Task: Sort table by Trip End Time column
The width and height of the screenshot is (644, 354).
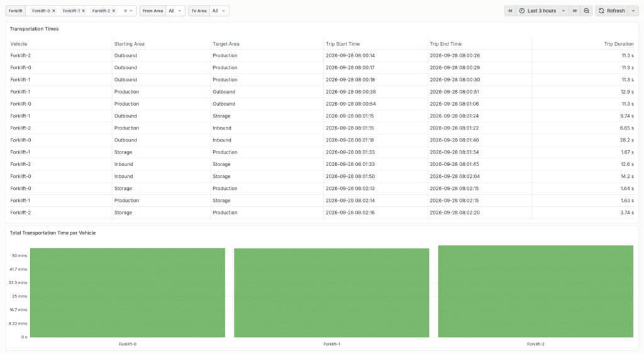Action: pos(446,44)
